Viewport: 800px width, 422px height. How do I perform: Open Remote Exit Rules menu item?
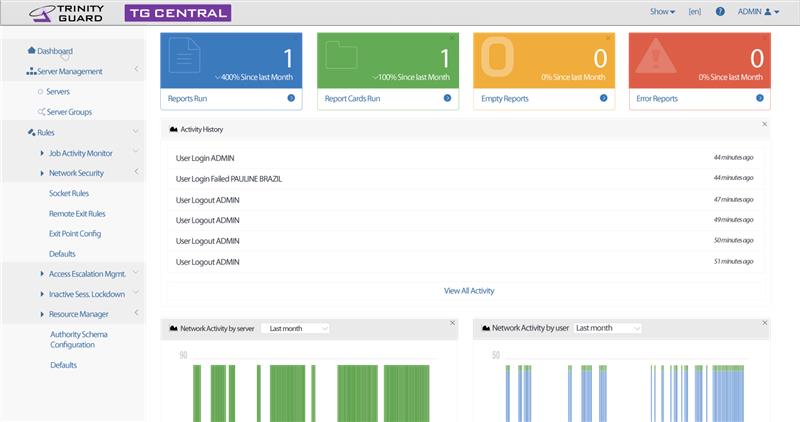77,213
